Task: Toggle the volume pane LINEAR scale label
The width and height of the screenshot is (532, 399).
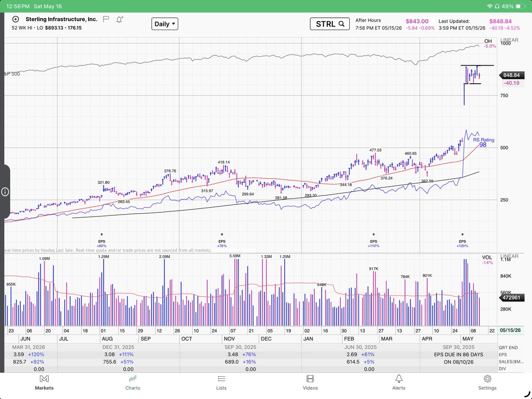Action: click(x=509, y=256)
